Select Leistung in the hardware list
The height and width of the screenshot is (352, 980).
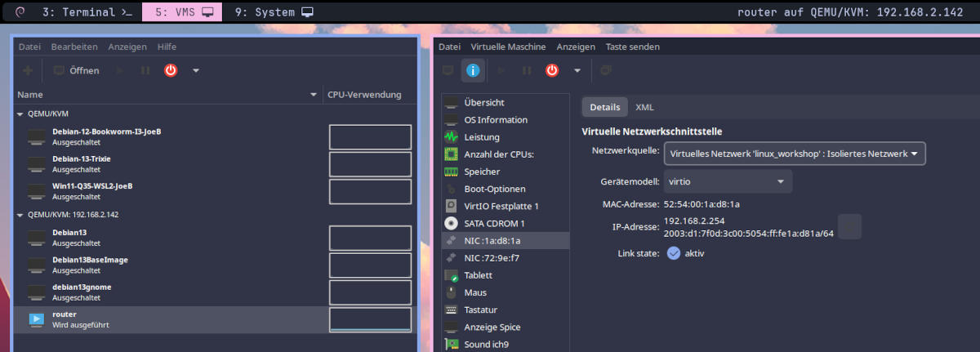click(x=505, y=137)
